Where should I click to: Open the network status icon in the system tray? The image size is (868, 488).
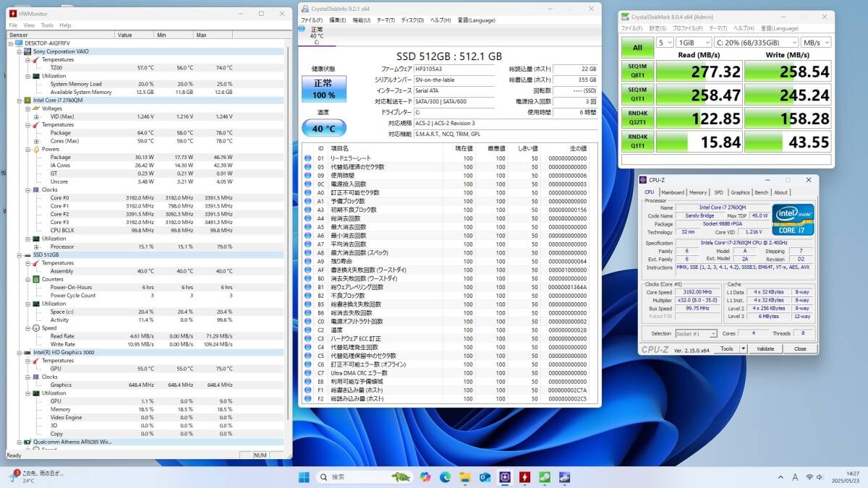pyautogui.click(x=809, y=477)
